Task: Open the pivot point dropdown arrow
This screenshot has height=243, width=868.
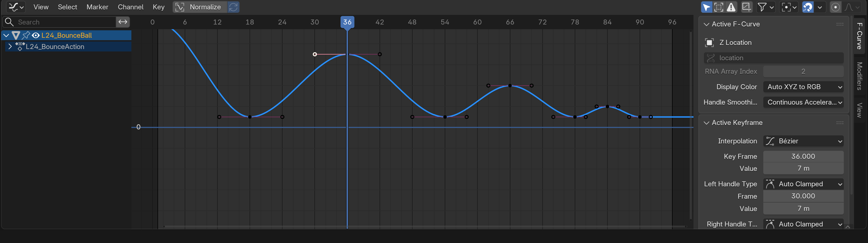Action: click(795, 7)
